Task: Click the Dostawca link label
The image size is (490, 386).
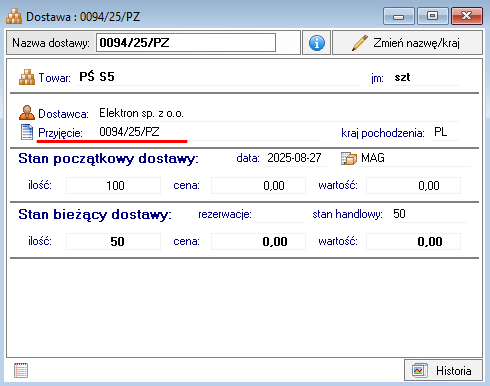Action: [63, 114]
